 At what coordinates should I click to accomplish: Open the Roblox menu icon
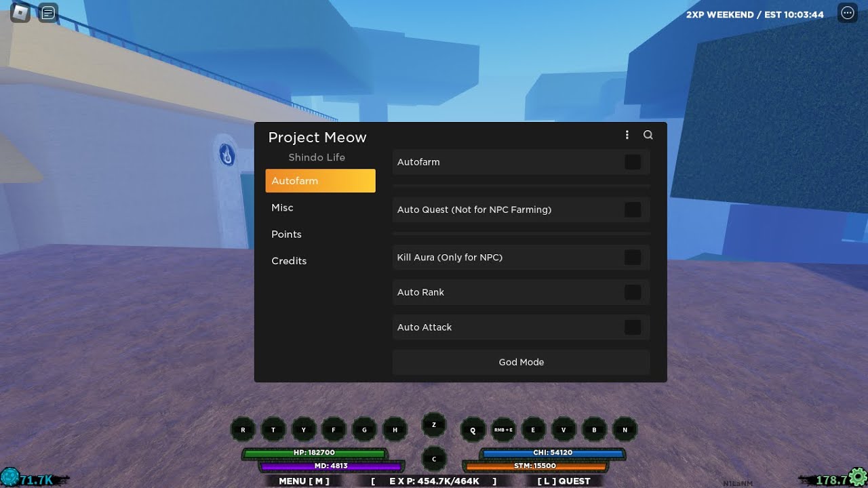click(20, 13)
